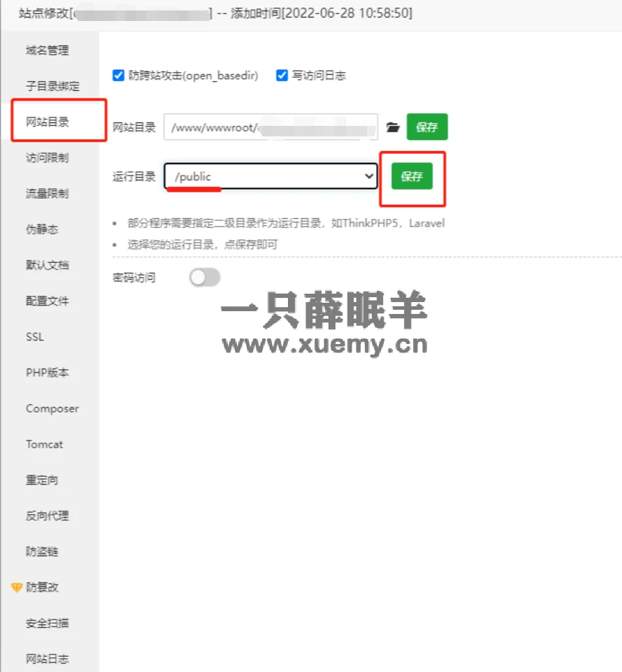The width and height of the screenshot is (622, 672).
Task: Click the diamond icon beside 防篡改
Action: point(17,587)
